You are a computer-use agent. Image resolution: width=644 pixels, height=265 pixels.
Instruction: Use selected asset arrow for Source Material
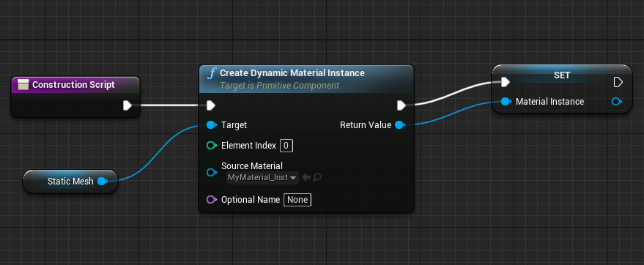click(306, 177)
